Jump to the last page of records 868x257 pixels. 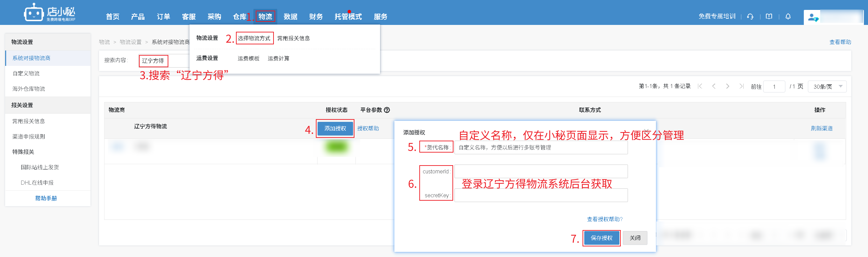pos(741,86)
